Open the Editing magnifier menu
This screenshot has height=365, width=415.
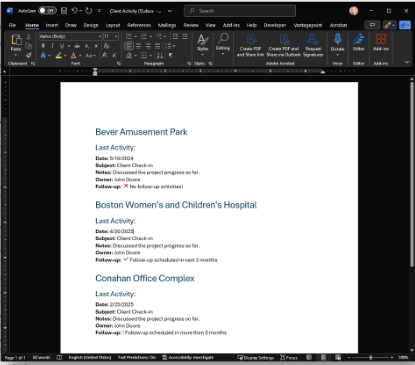pyautogui.click(x=223, y=45)
